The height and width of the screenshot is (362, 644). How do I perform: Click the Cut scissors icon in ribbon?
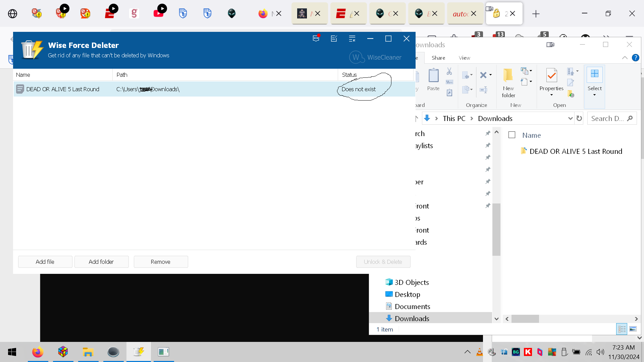[449, 71]
